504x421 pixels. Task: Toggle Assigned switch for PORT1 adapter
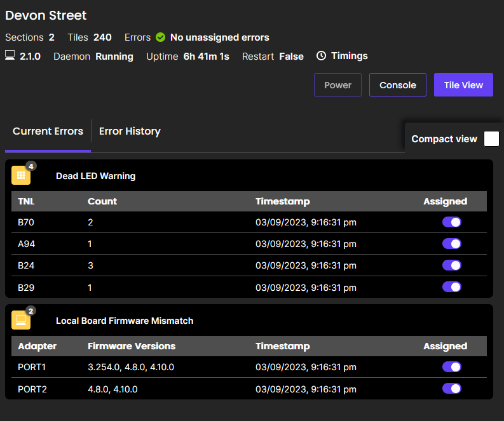[x=451, y=367]
